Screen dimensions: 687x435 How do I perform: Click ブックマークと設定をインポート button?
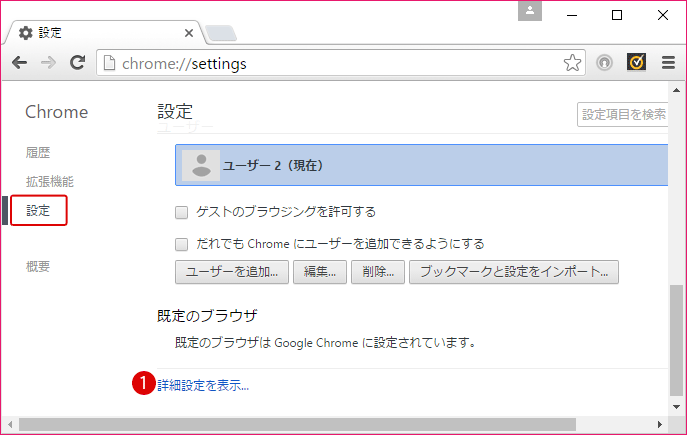click(x=514, y=271)
